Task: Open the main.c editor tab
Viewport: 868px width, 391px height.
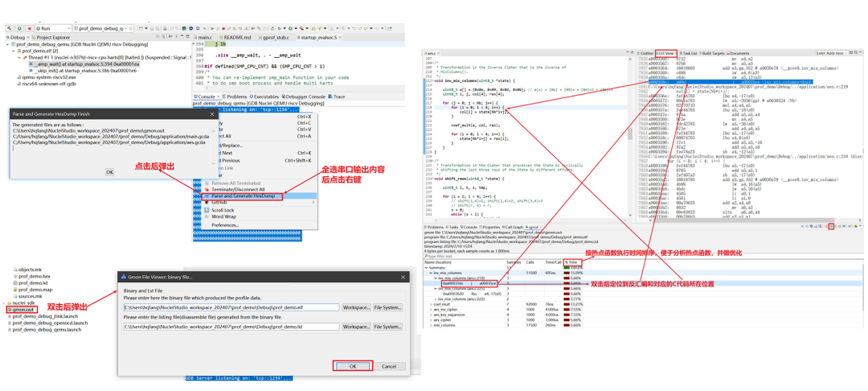Action: pos(203,37)
